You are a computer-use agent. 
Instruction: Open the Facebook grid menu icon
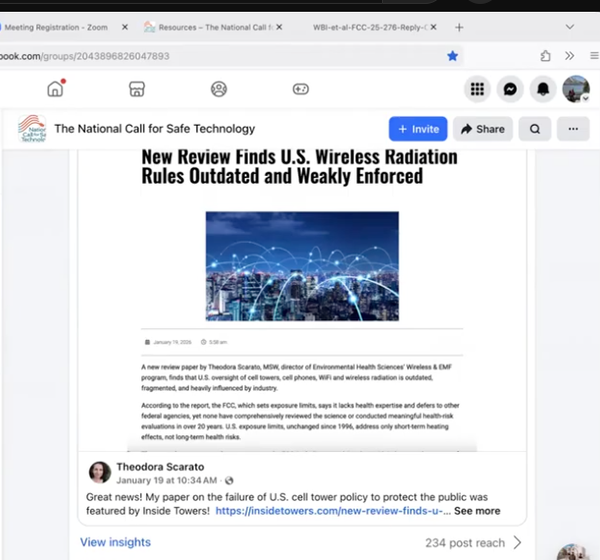point(477,89)
